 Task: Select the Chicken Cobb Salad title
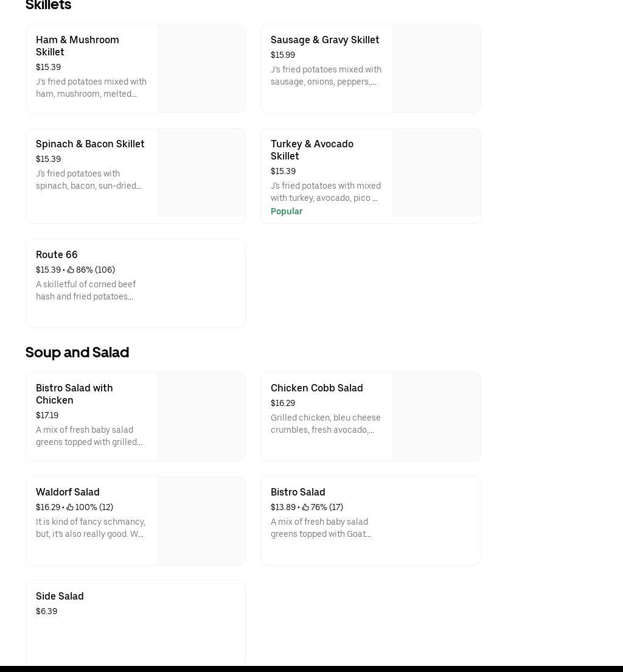(317, 388)
